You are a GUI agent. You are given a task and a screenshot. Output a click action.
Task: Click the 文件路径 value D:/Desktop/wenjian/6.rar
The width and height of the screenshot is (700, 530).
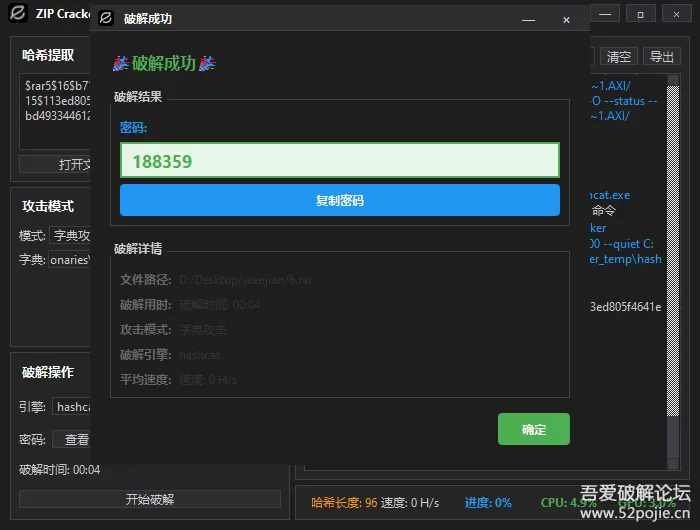point(245,280)
